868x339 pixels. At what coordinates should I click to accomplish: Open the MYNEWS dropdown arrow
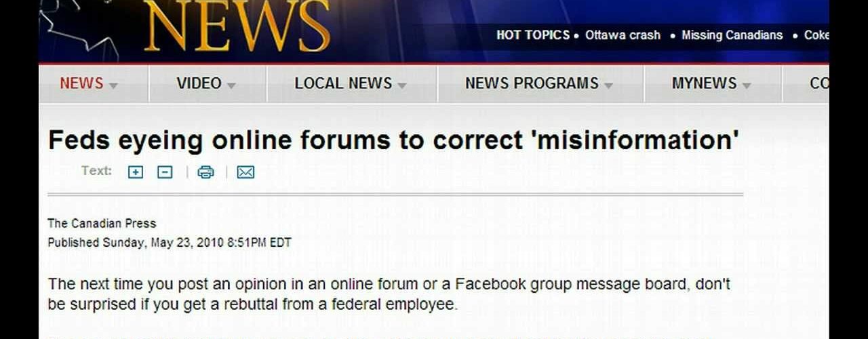click(x=747, y=86)
